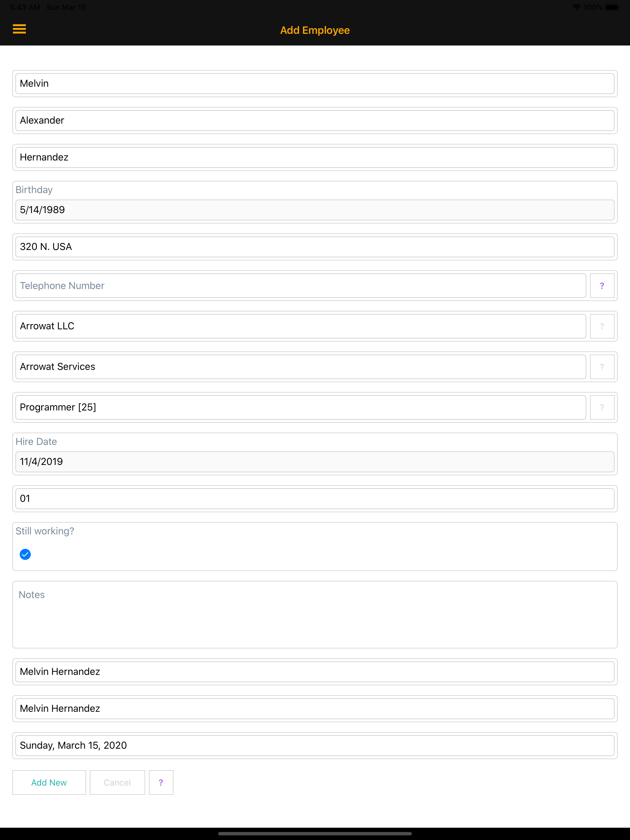Cancel the employee form

coord(117,782)
